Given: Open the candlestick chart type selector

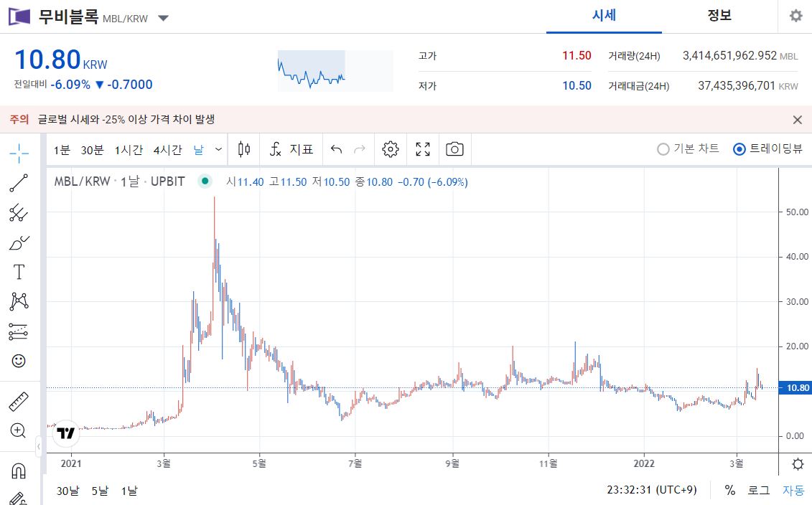Looking at the screenshot, I should click(244, 149).
